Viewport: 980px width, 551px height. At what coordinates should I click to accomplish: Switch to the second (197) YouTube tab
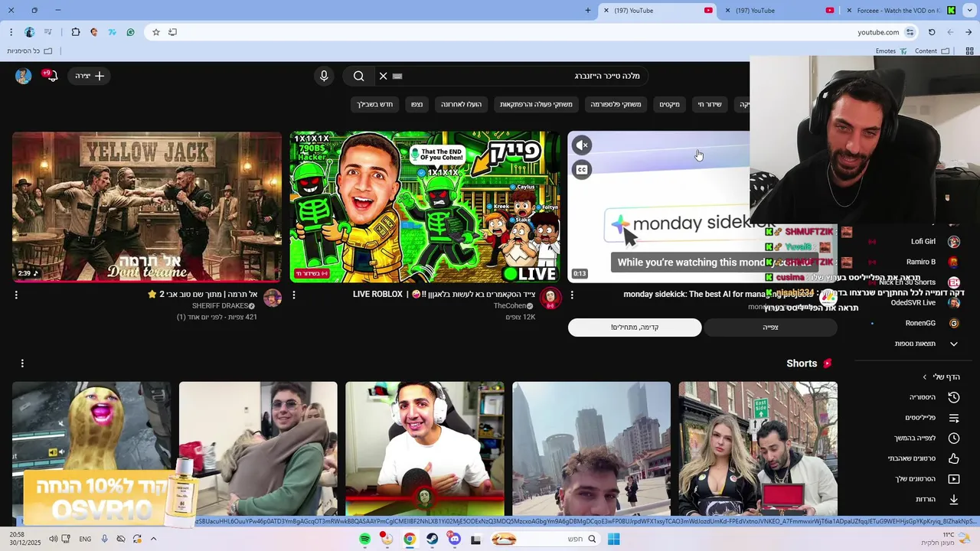point(779,11)
